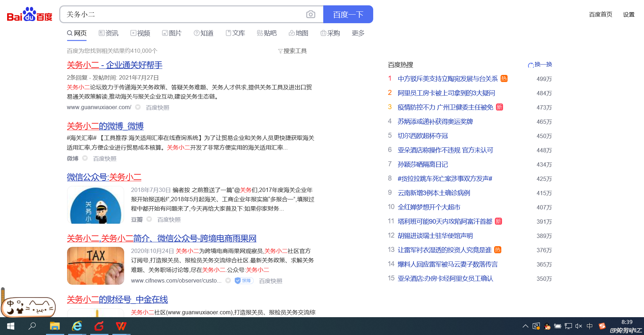This screenshot has width=644, height=335.
Task: Open hot search 疫情防控不力 广州卫健委主任被免
Action: pos(446,107)
